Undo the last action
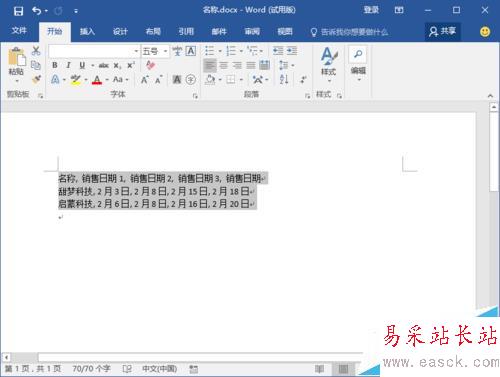Viewport: 500px width, 377px height. (x=36, y=11)
